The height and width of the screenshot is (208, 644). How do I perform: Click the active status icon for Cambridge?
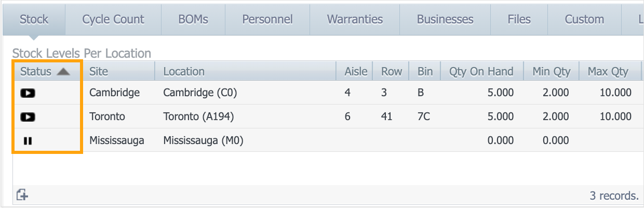coord(28,93)
